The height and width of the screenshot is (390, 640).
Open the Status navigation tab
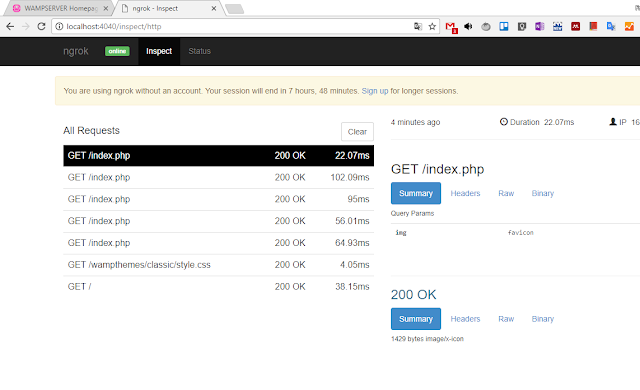(200, 51)
